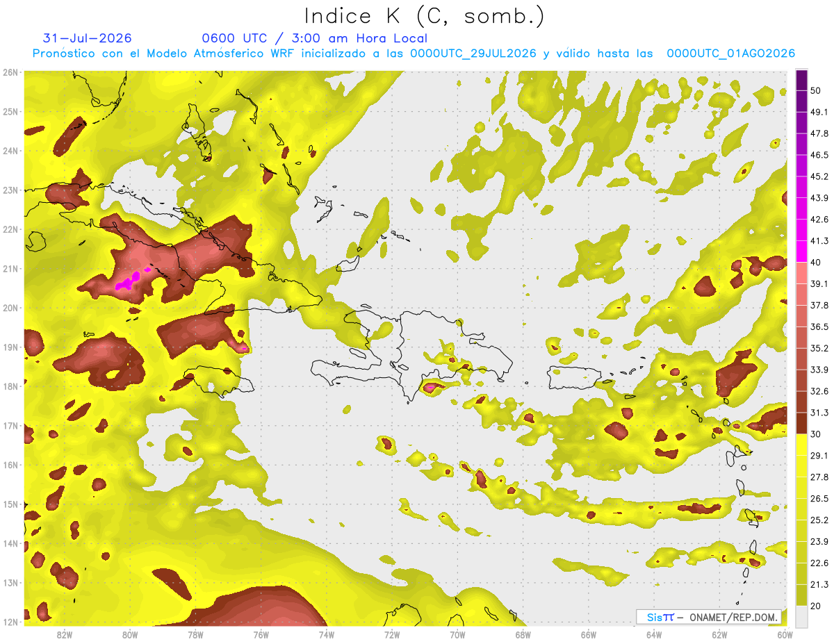Click the color bar value 37.8
The image size is (834, 644).
click(x=819, y=305)
